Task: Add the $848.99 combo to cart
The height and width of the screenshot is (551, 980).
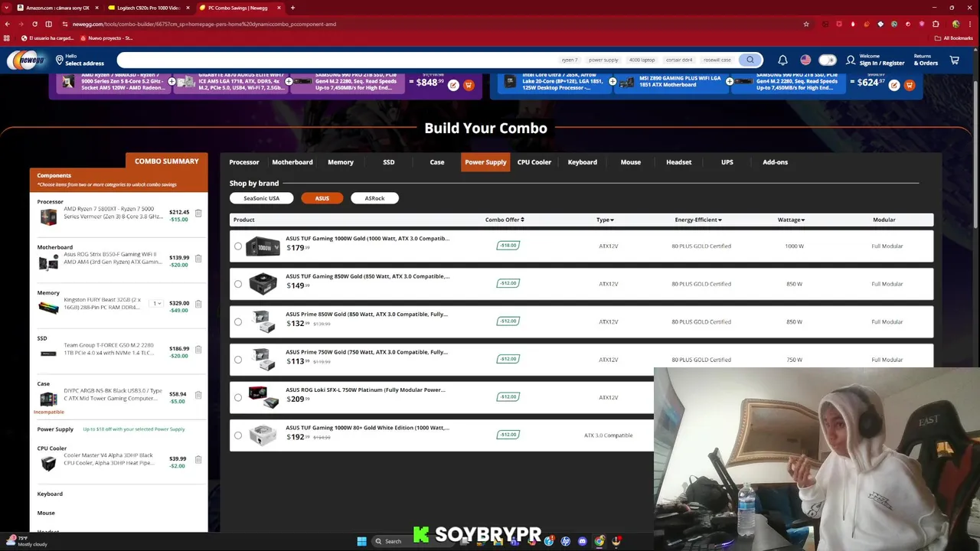Action: 469,85
